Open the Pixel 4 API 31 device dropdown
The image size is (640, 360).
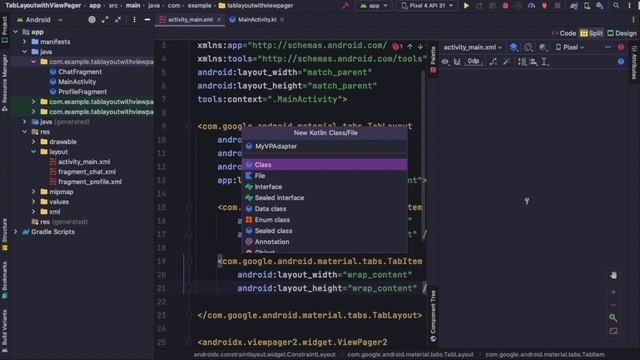click(x=427, y=6)
